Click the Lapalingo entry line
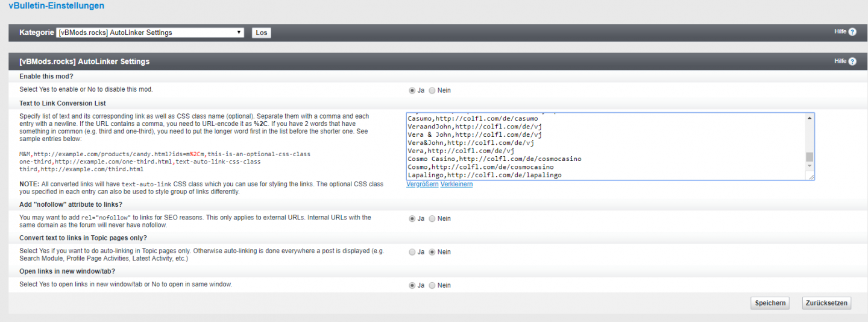This screenshot has width=868, height=322. 485,175
